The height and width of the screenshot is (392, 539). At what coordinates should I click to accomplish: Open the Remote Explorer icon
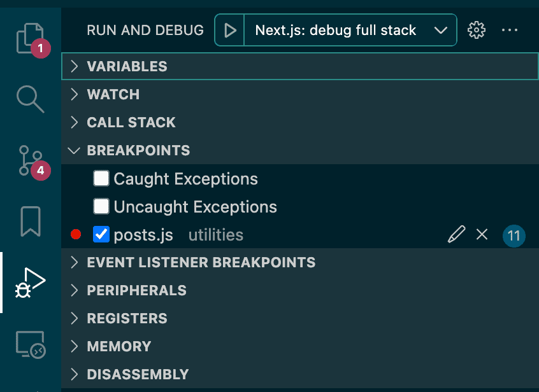[30, 344]
